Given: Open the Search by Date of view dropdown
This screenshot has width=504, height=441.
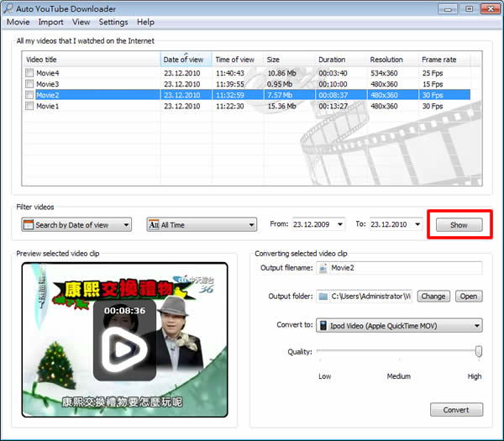Looking at the screenshot, I should click(x=126, y=225).
